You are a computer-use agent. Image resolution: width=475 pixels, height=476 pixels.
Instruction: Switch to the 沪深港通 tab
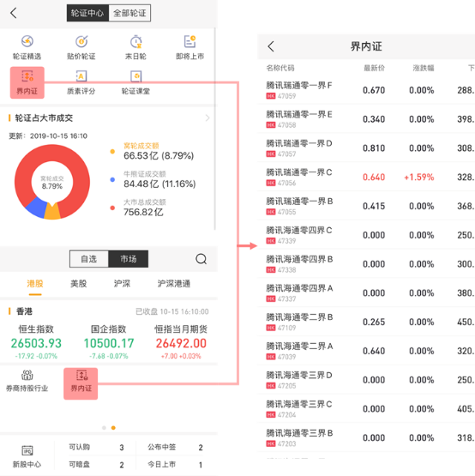(174, 284)
